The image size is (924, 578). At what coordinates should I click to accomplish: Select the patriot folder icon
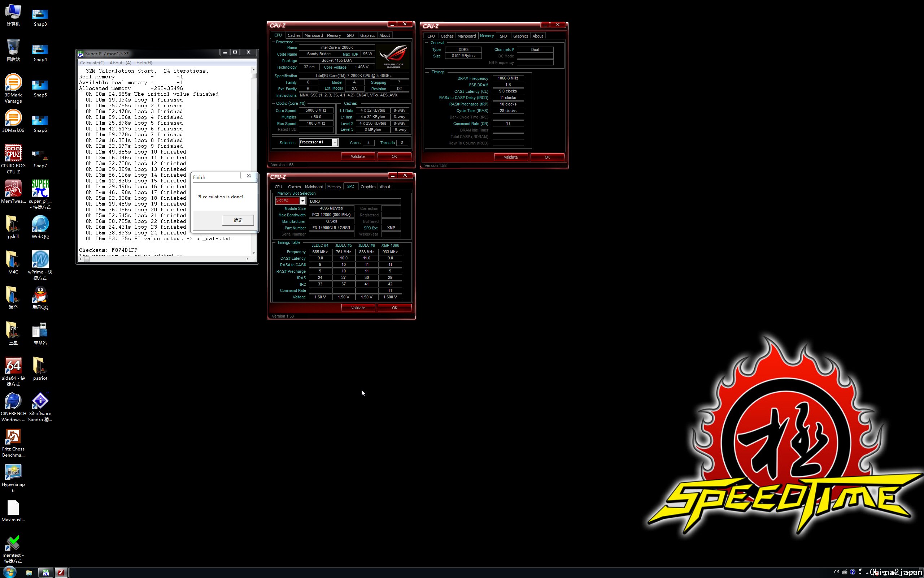(40, 368)
